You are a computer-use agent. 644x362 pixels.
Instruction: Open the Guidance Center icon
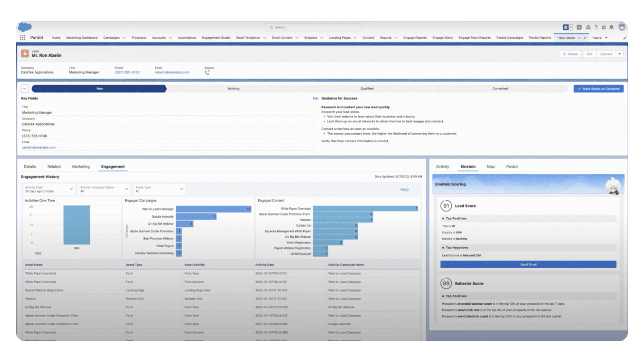(588, 27)
